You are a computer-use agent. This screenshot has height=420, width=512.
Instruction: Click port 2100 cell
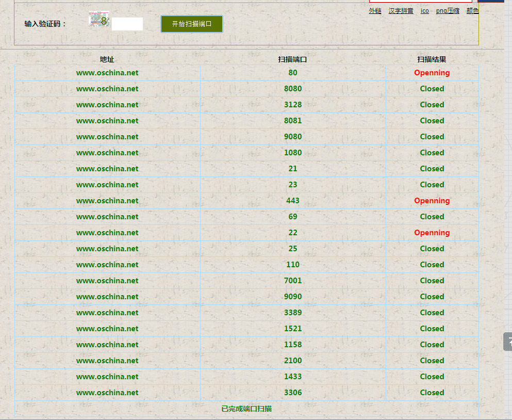pos(293,361)
